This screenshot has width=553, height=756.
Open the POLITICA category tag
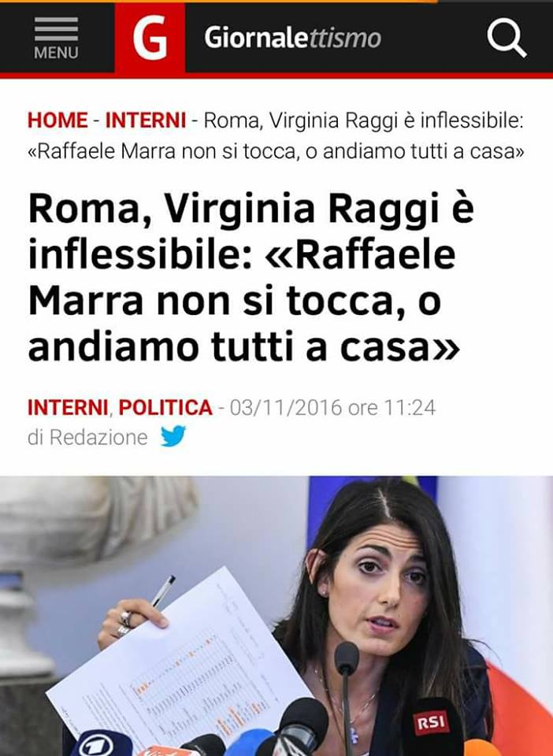165,408
